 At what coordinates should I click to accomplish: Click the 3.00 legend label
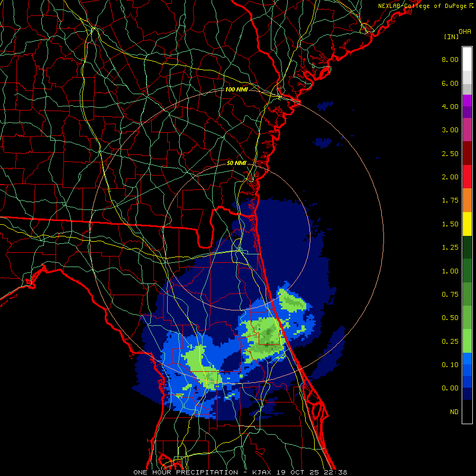click(x=450, y=130)
